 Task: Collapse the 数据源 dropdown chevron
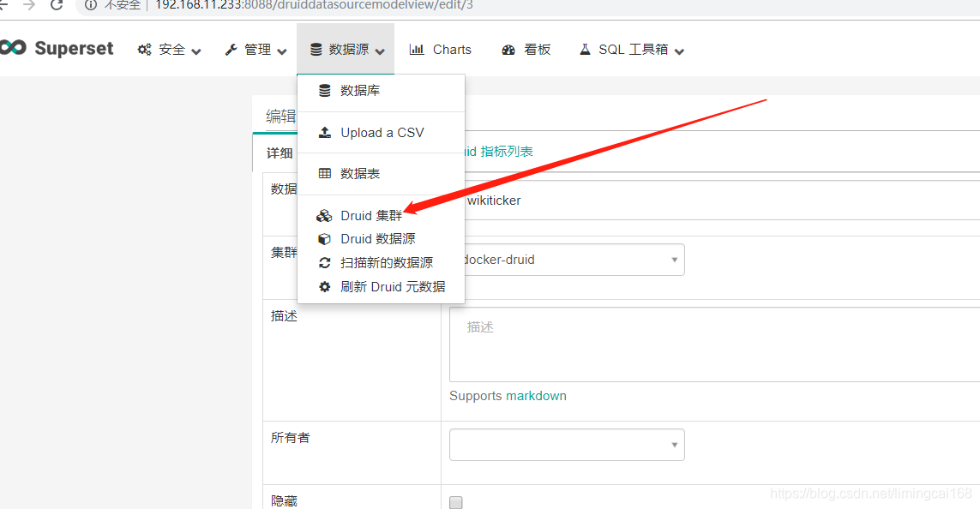click(x=380, y=51)
